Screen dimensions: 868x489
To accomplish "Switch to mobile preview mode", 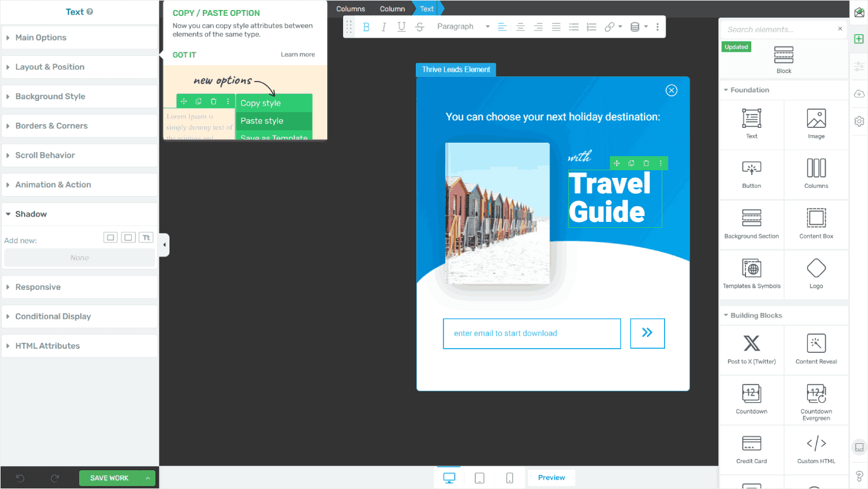I will click(509, 478).
